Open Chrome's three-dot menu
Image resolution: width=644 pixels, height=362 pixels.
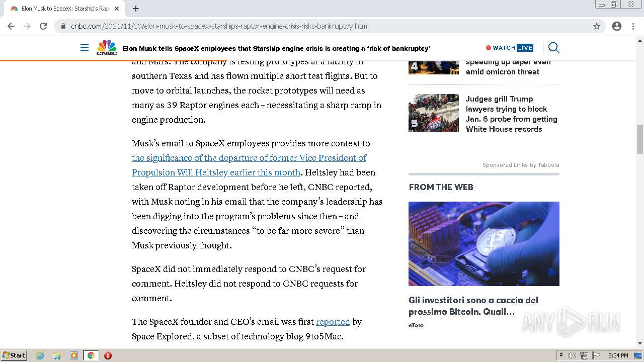point(633,26)
